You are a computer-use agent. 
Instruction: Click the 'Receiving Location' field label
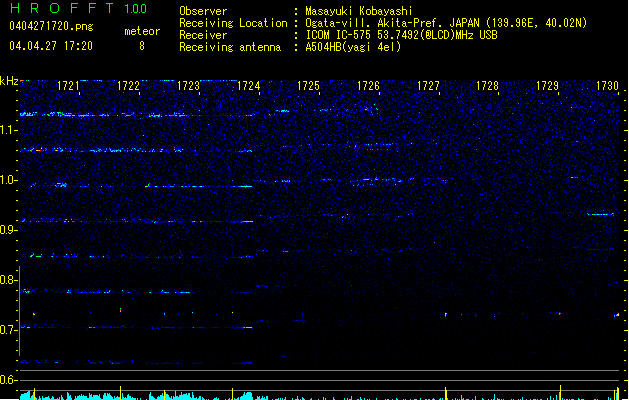[x=233, y=23]
